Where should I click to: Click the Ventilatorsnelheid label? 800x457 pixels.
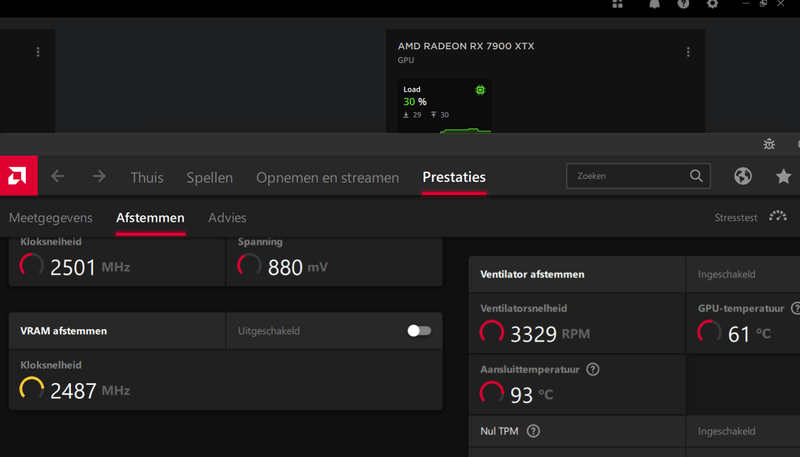pyautogui.click(x=523, y=309)
